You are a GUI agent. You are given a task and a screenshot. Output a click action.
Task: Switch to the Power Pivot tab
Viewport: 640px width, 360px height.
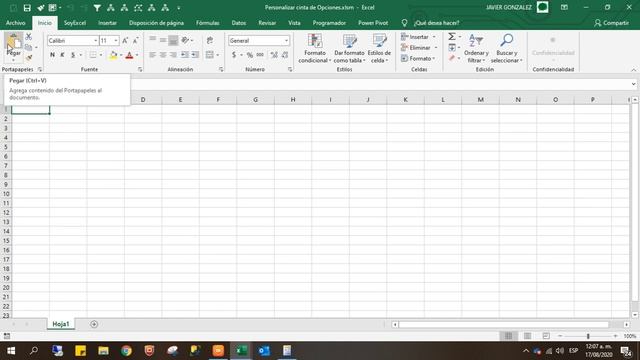coord(373,23)
